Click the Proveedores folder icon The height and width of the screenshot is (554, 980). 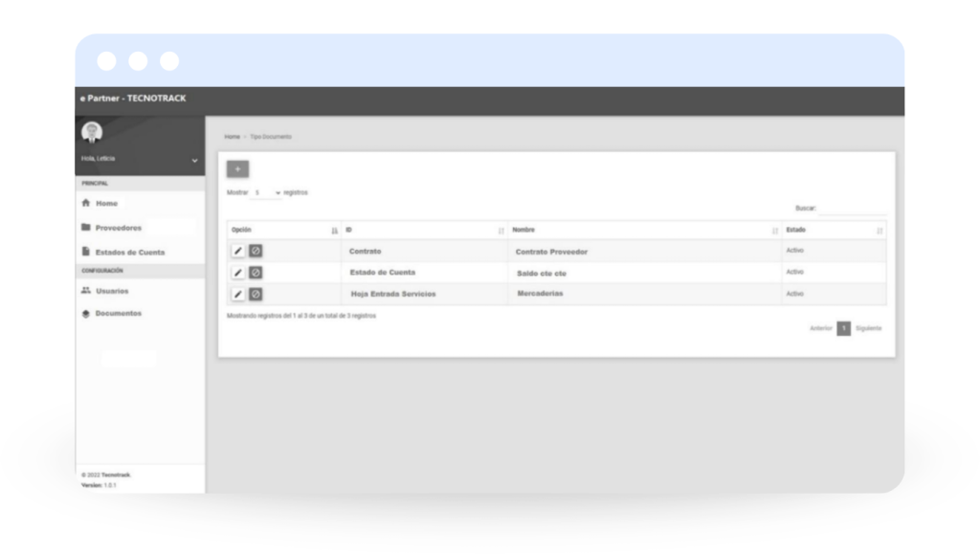(85, 227)
